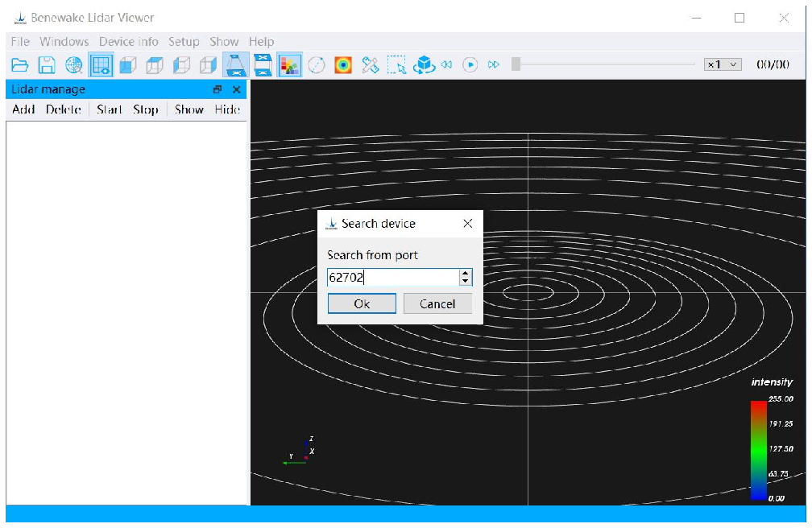Click Stop in Lidar manage panel
Viewport: 812px width, 528px height.
click(146, 109)
